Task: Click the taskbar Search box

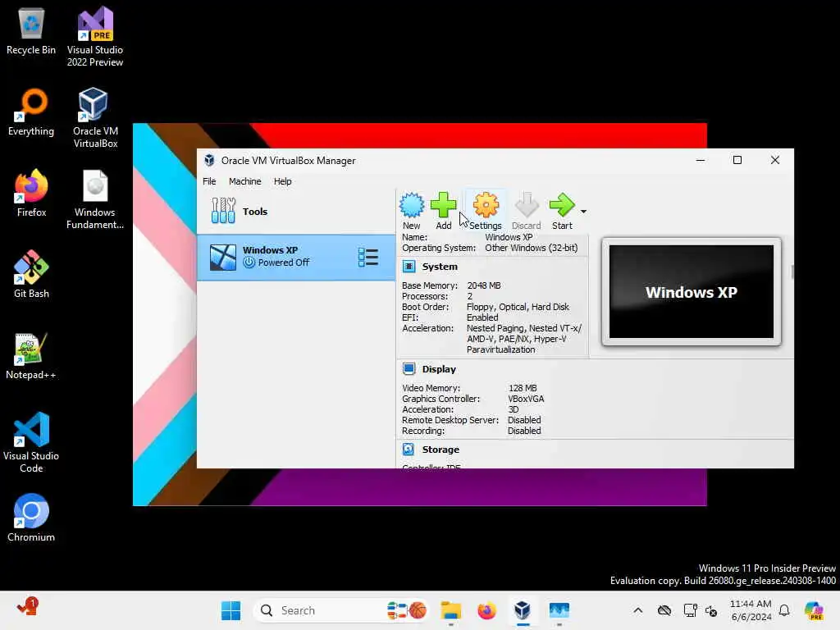Action: pos(342,610)
